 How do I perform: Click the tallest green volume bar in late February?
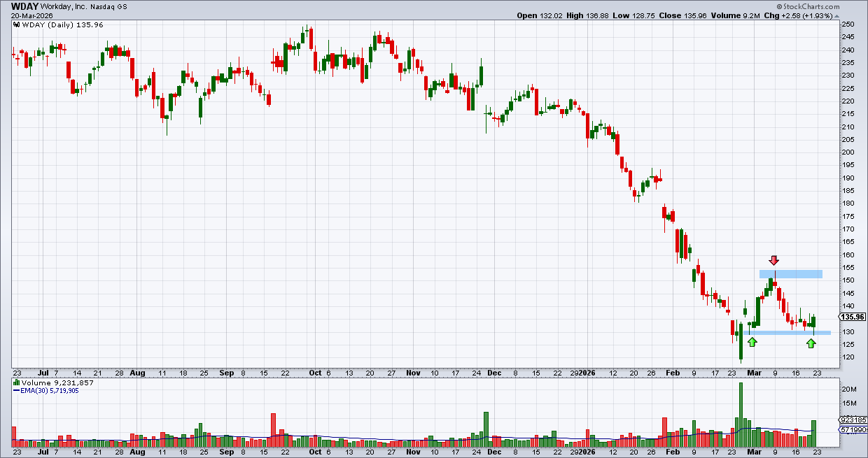point(741,415)
